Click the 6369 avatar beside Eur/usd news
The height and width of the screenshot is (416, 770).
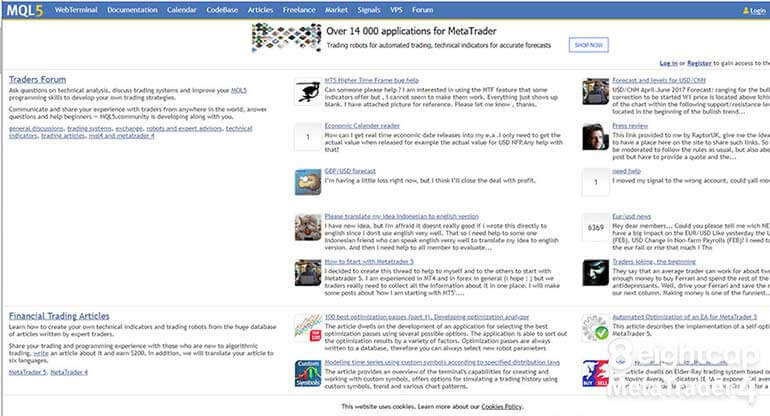[x=595, y=227]
